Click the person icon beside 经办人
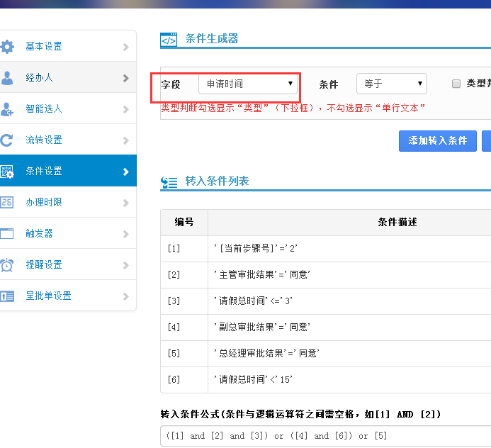The image size is (491, 448). 7,78
